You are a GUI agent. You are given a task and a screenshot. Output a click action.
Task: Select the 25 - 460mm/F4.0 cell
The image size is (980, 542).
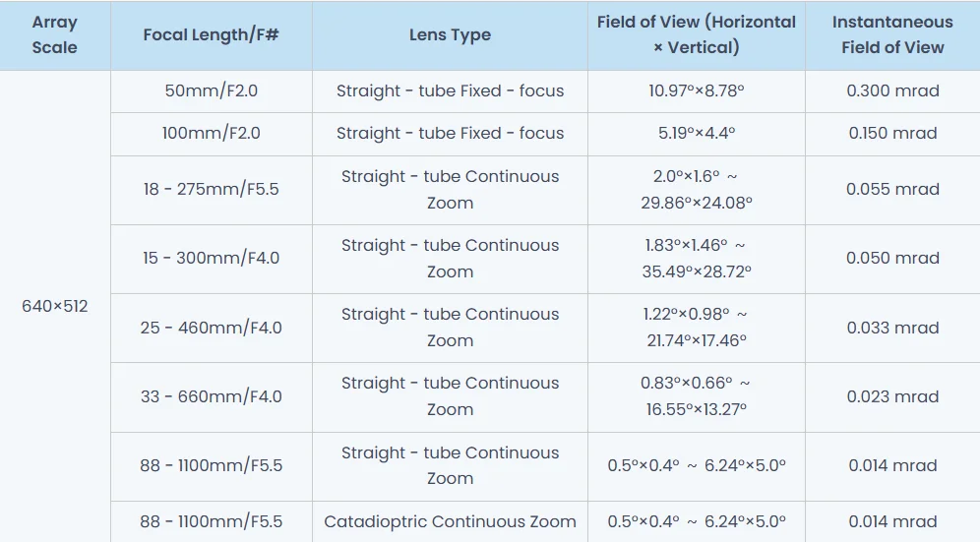[x=212, y=328]
